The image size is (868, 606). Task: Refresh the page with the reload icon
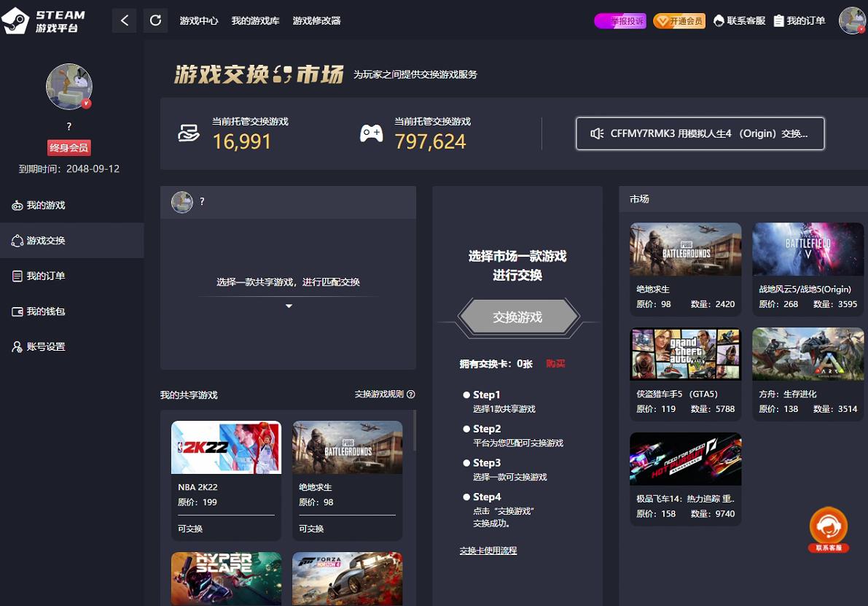coord(155,20)
